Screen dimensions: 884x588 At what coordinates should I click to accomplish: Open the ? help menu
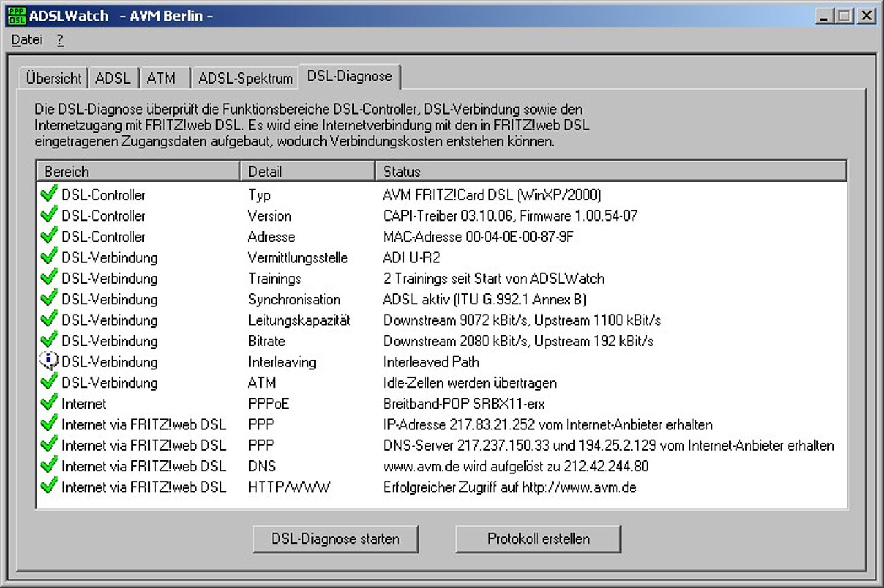point(60,40)
